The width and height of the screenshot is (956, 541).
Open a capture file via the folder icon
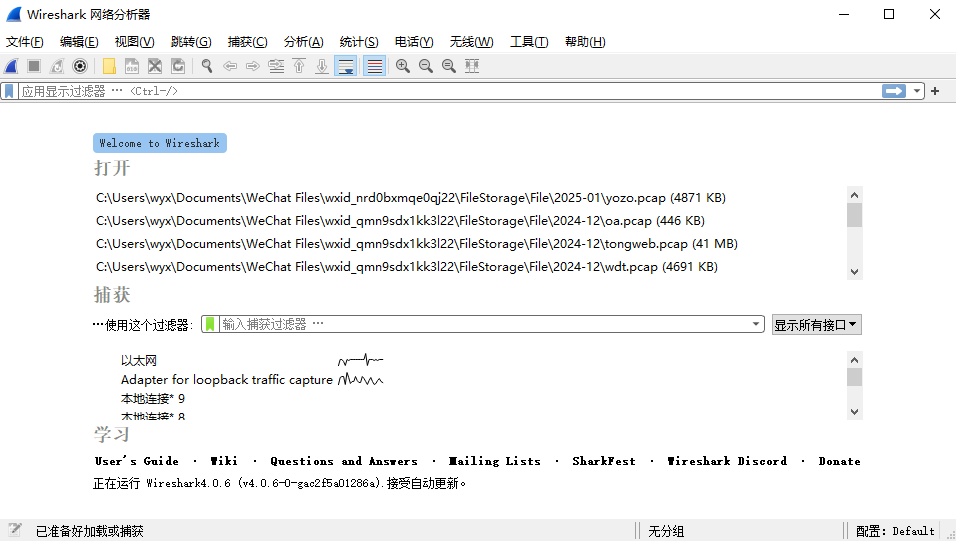point(109,66)
